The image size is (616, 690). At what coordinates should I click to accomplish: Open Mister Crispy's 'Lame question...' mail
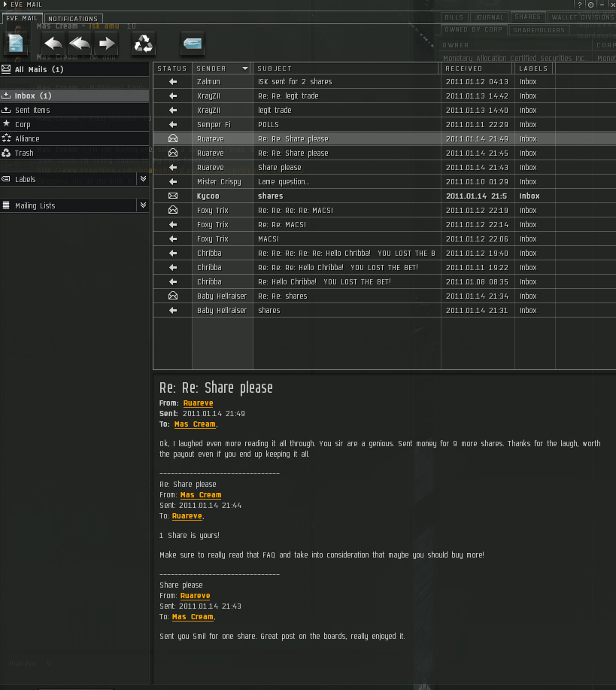384,182
